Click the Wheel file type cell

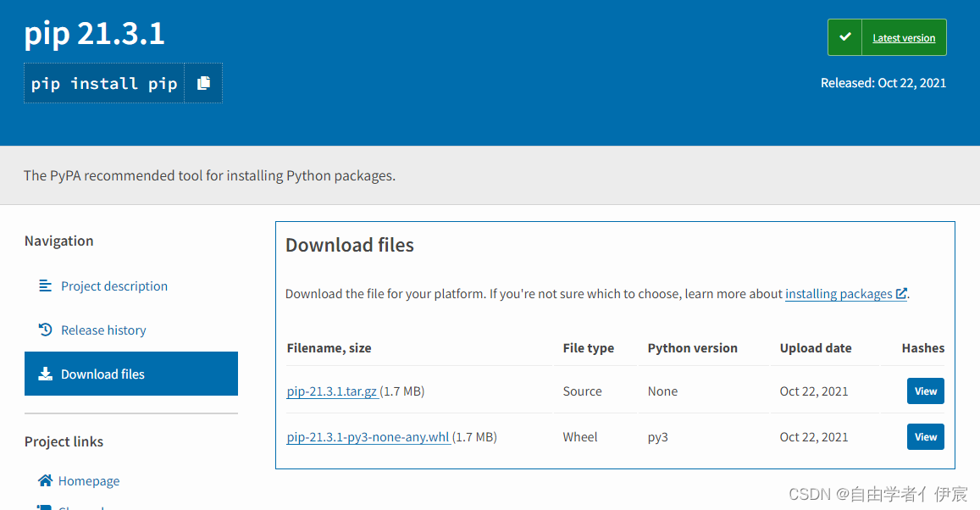(580, 437)
